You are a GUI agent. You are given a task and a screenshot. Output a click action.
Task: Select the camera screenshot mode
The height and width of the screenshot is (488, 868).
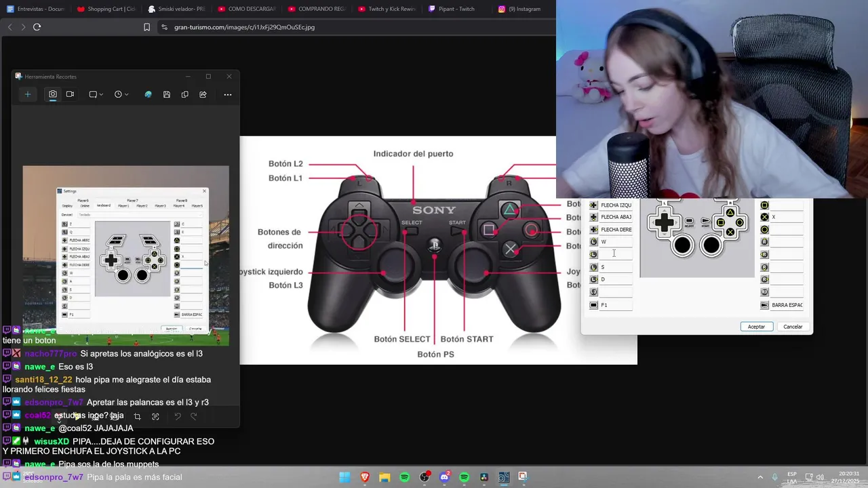point(53,94)
